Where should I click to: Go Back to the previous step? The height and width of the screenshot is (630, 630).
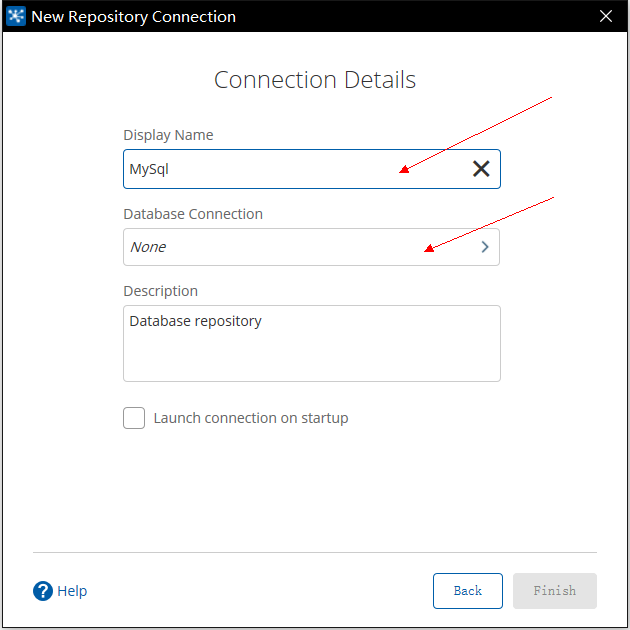(x=468, y=591)
